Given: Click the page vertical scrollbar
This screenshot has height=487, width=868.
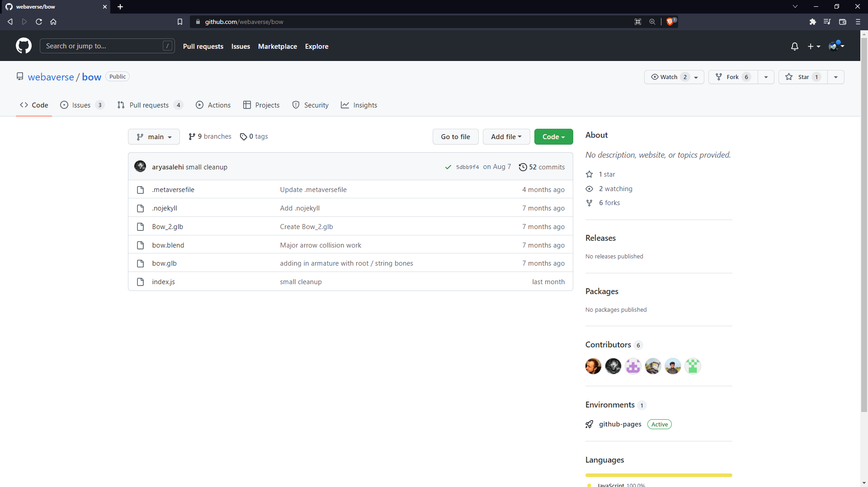Looking at the screenshot, I should 864,225.
